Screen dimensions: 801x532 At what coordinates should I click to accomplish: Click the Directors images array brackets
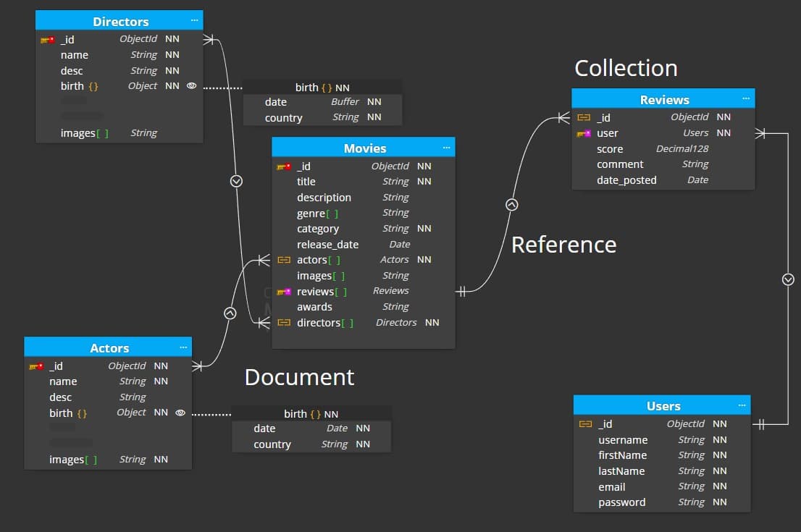(102, 133)
